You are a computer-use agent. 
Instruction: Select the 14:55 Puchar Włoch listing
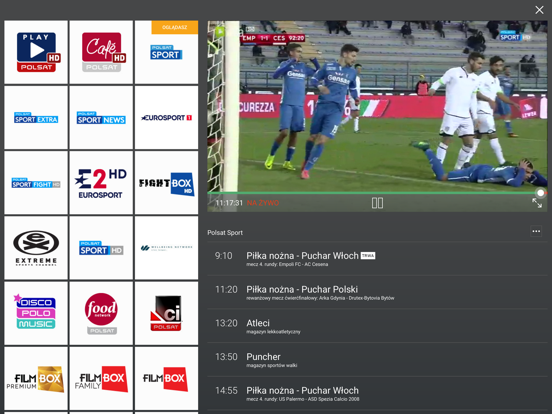click(x=377, y=394)
